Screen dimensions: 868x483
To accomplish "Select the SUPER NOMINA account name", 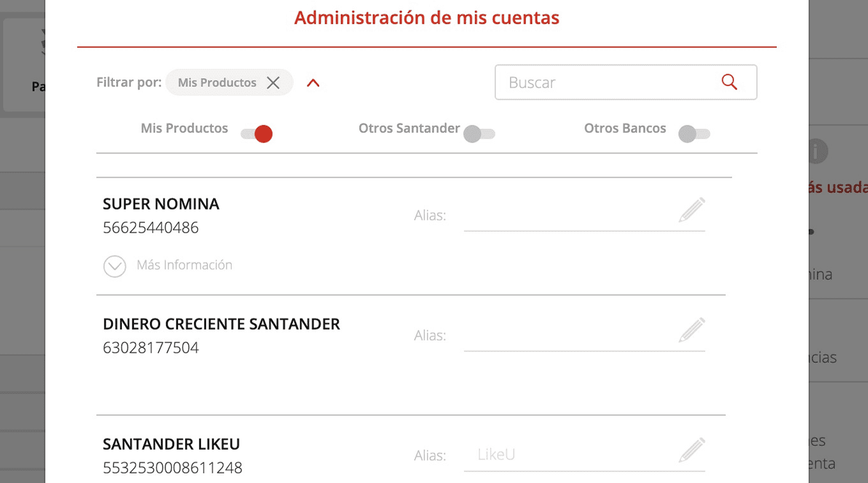I will 161,204.
